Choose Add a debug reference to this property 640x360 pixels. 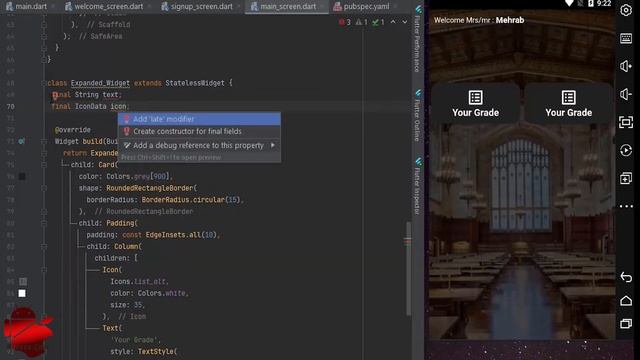(199, 145)
